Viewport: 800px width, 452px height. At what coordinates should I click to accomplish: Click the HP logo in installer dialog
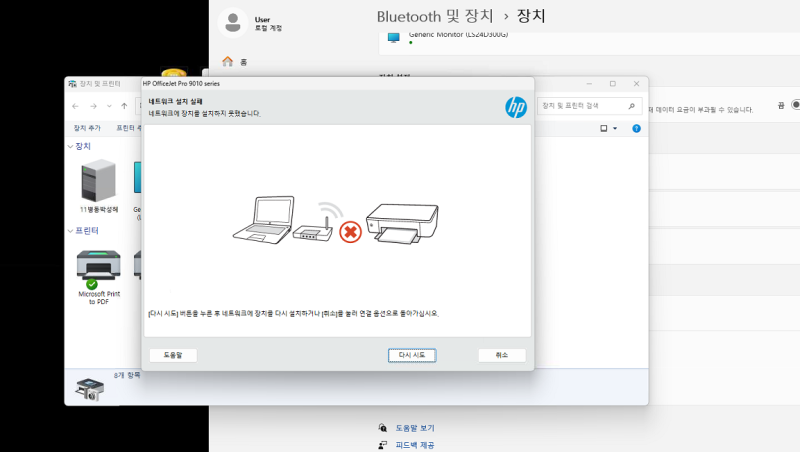tap(516, 107)
